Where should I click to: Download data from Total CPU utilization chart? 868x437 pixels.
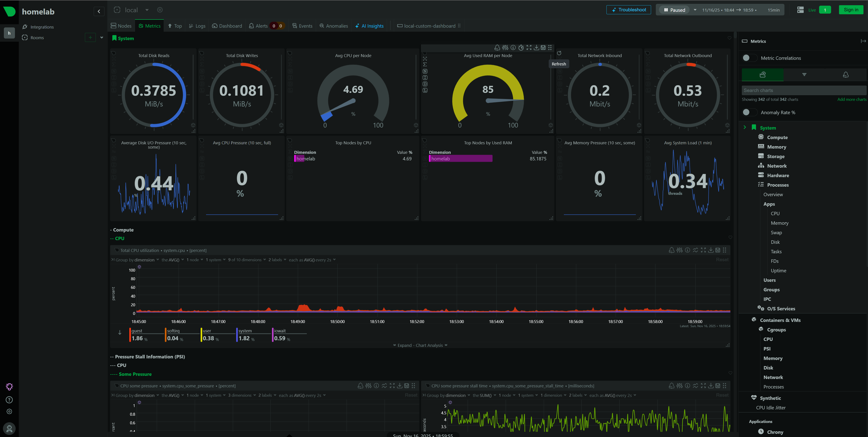tap(711, 250)
